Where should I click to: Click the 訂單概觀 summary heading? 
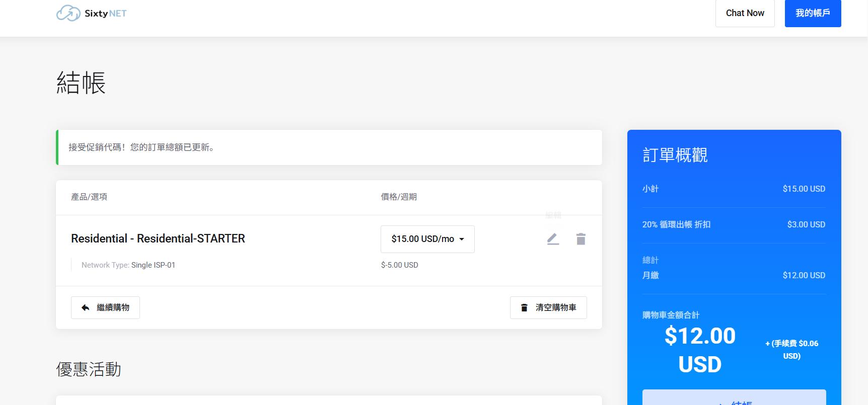coord(675,155)
